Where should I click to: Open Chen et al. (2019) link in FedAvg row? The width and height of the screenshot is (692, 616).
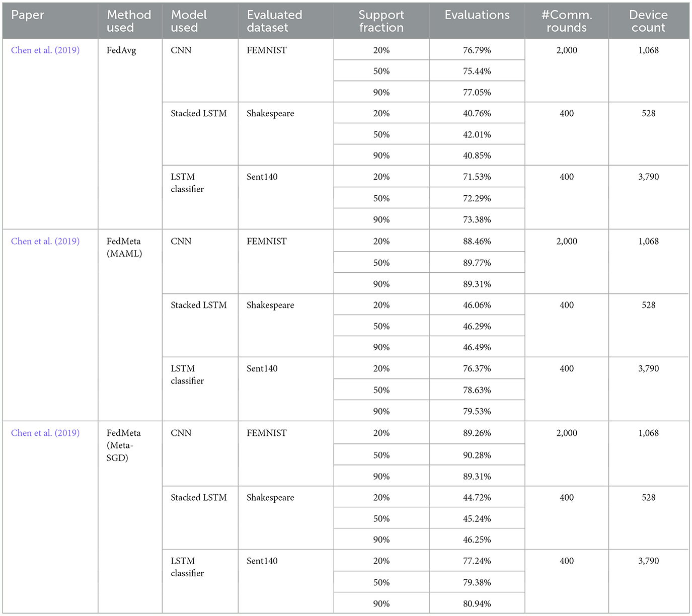coord(45,50)
